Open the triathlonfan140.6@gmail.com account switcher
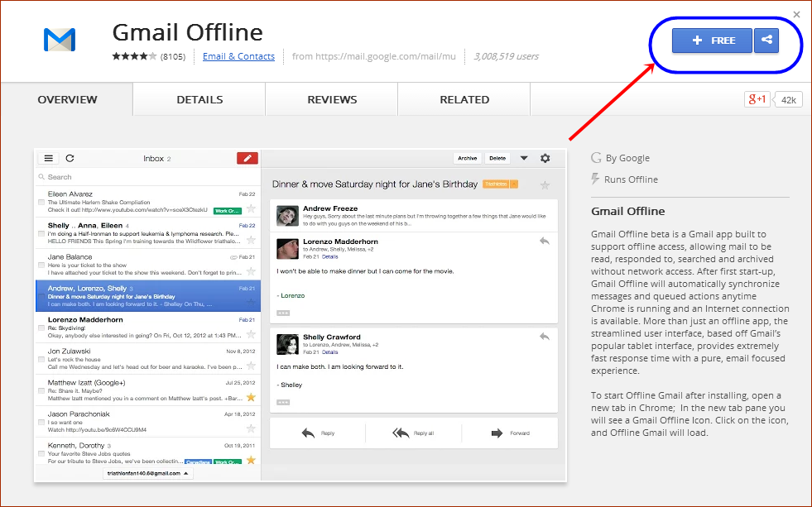Viewport: 812px width, 507px height. click(x=148, y=473)
